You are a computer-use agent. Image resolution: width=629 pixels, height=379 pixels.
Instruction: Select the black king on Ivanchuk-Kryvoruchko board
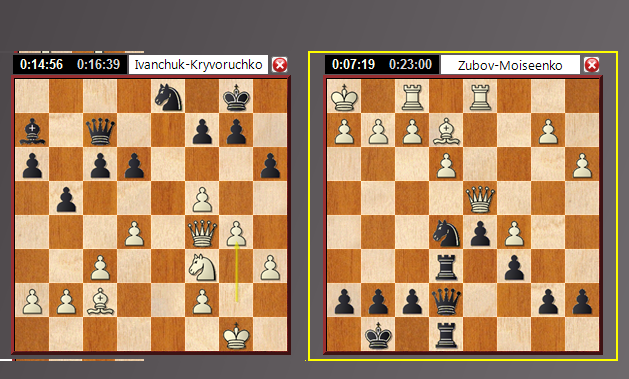[x=236, y=97]
